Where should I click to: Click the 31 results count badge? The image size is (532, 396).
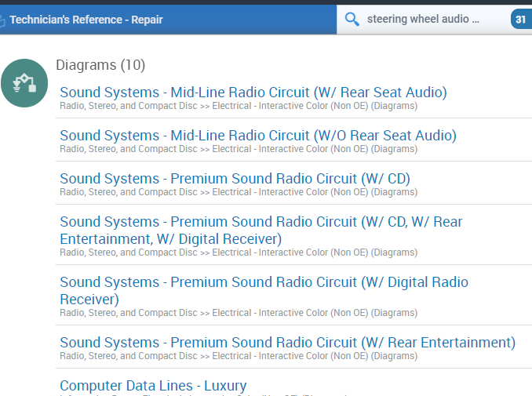click(521, 19)
